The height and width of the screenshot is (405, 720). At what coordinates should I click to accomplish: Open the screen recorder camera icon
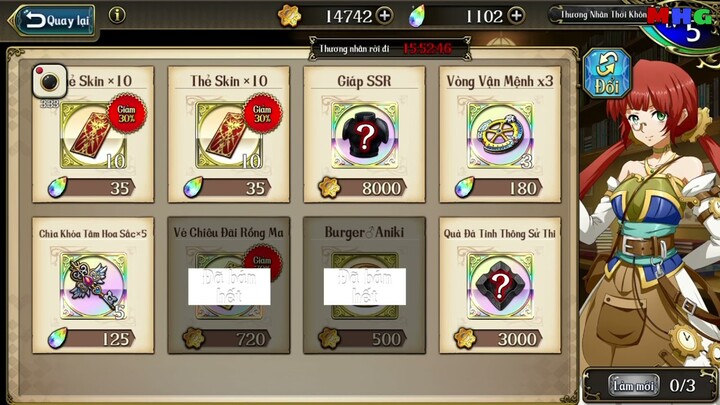click(x=50, y=81)
